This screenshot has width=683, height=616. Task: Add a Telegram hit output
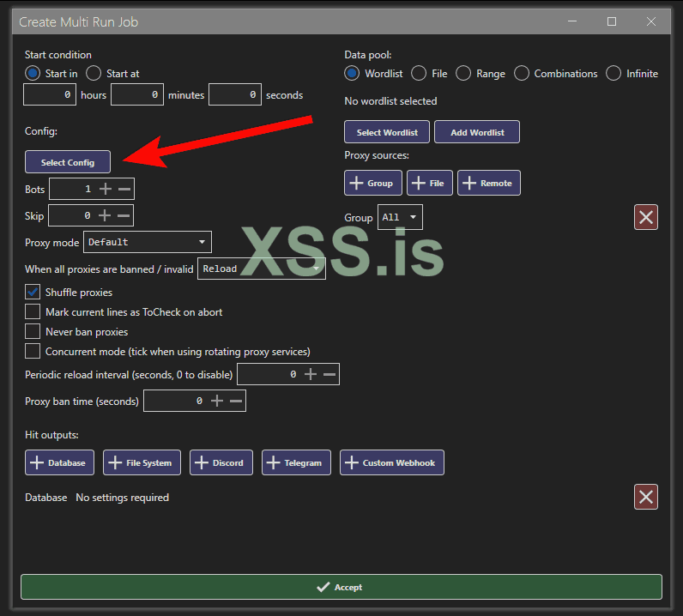[x=296, y=462]
